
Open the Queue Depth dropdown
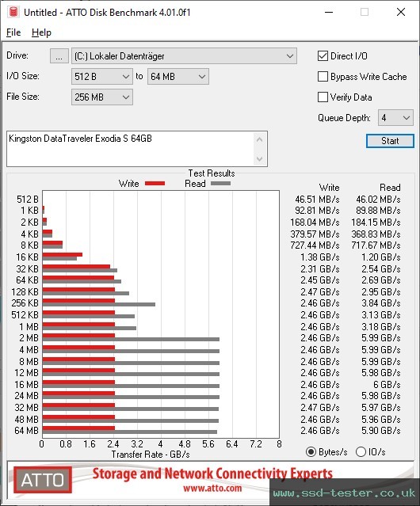395,118
